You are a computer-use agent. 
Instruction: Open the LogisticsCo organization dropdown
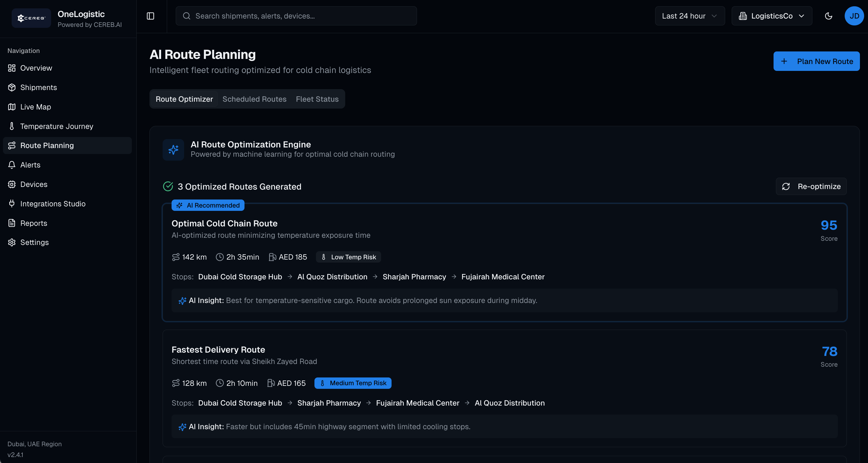pos(771,16)
